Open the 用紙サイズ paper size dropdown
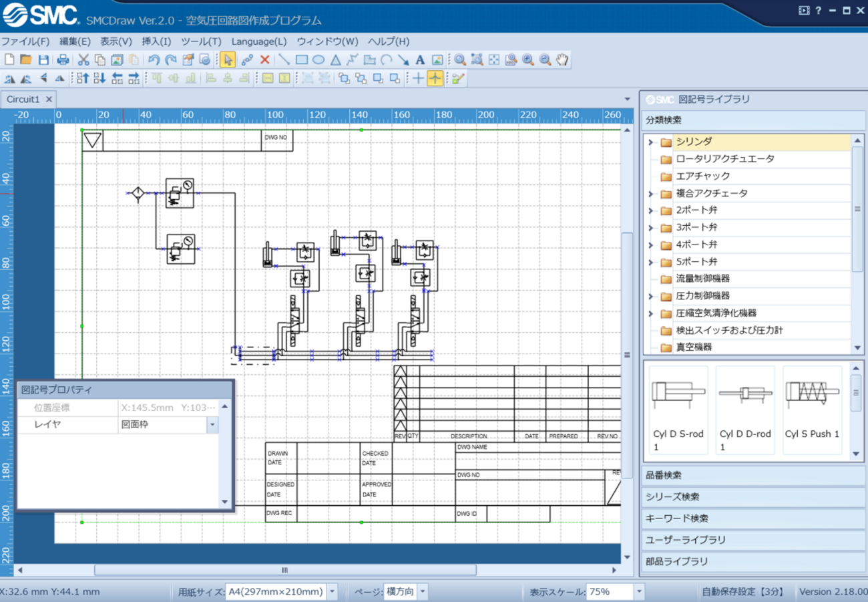The height and width of the screenshot is (602, 868). coord(333,592)
